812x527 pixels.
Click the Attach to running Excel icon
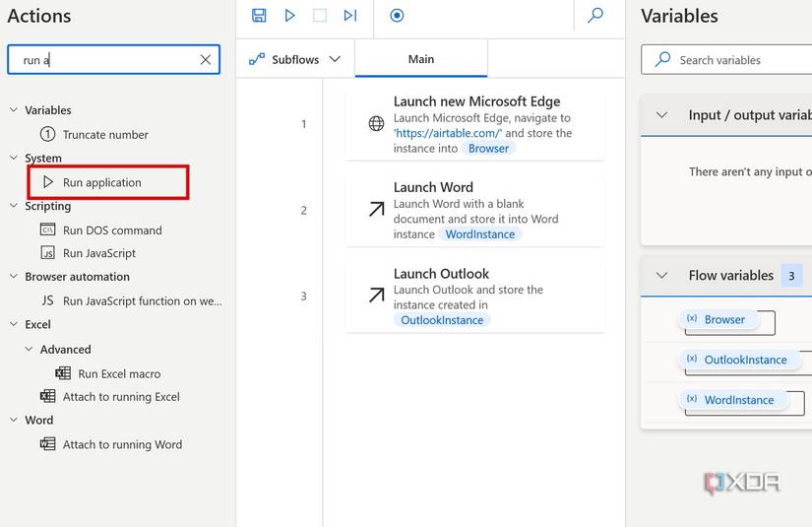47,396
